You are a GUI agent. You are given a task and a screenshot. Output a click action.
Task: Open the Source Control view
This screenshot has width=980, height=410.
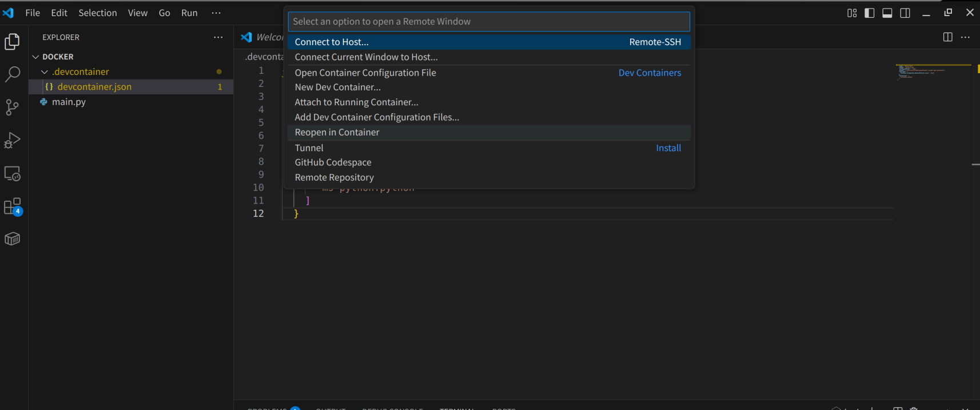click(x=13, y=107)
